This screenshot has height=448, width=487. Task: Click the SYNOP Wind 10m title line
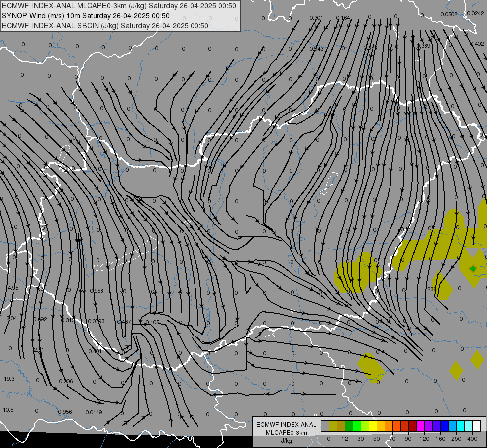[86, 16]
